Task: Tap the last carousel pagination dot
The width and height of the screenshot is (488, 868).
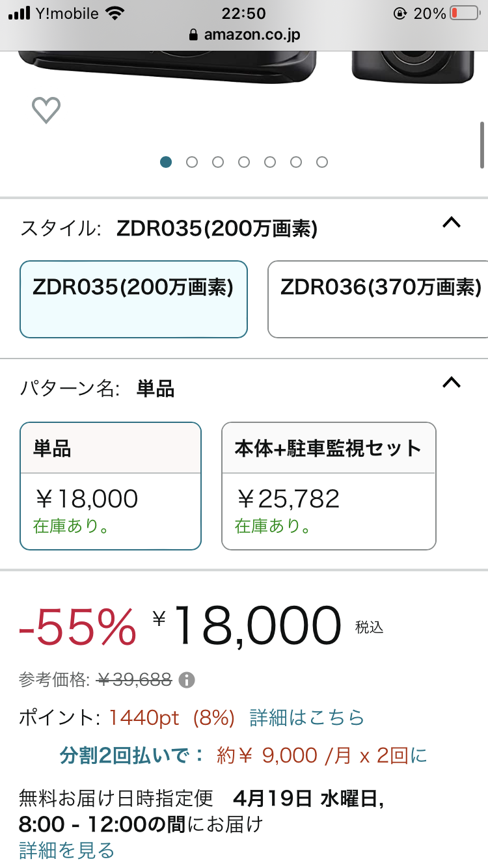Action: tap(322, 162)
